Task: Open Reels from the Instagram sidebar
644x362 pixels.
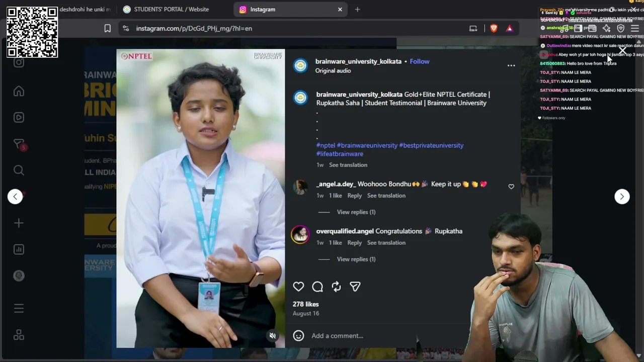Action: (19, 118)
